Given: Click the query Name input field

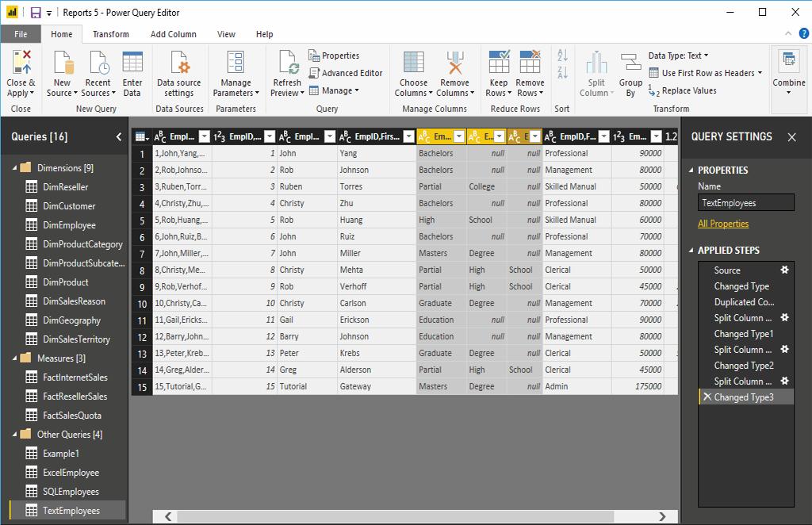Looking at the screenshot, I should [745, 203].
